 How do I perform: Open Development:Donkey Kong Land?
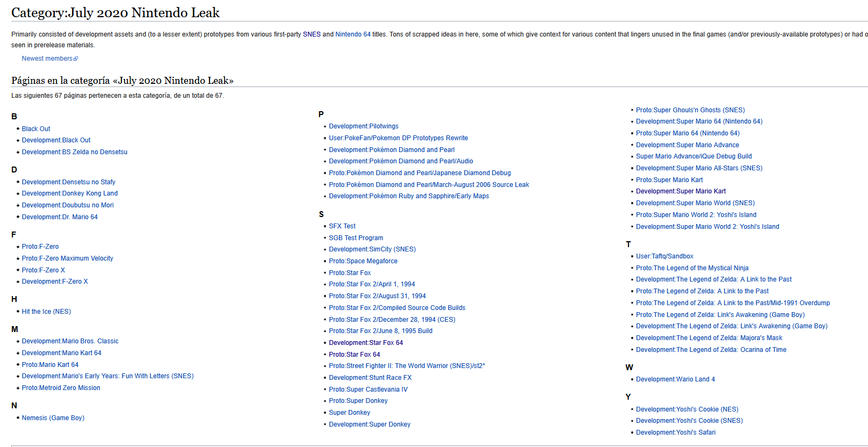[x=70, y=193]
